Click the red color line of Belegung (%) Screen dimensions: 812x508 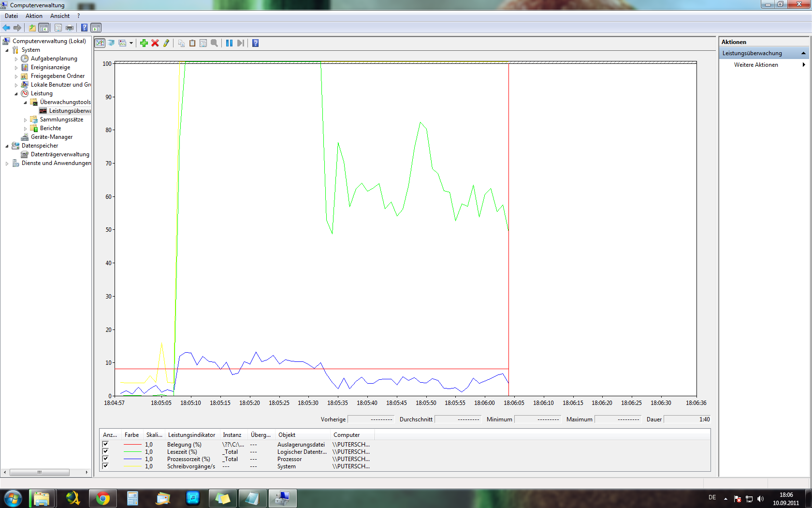132,444
